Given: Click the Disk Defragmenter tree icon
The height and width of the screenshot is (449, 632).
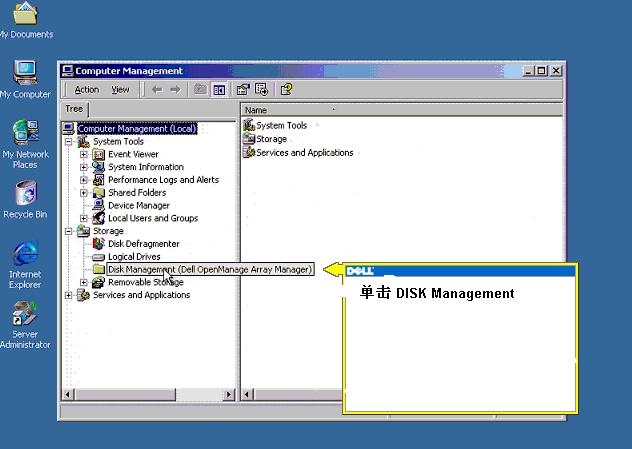Looking at the screenshot, I should click(98, 244).
